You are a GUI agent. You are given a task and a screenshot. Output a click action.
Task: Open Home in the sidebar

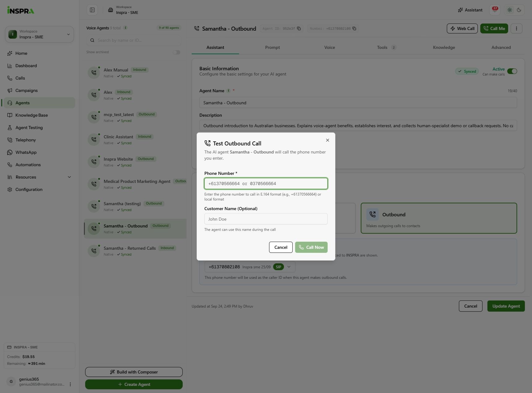click(x=39, y=53)
